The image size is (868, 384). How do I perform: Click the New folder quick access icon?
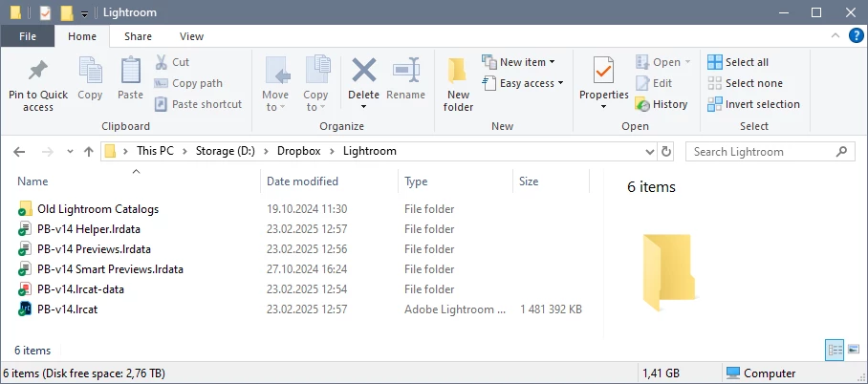point(66,12)
